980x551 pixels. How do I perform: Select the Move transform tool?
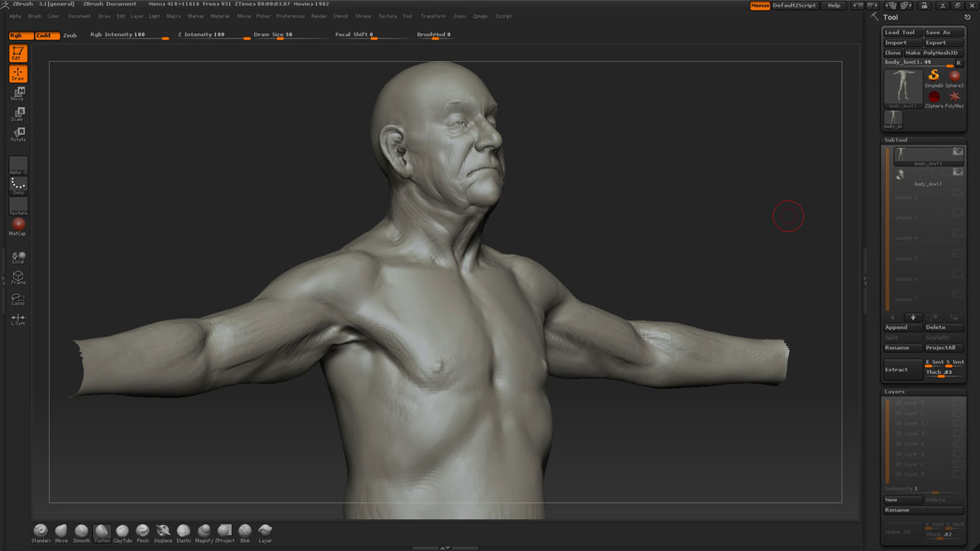tap(18, 94)
